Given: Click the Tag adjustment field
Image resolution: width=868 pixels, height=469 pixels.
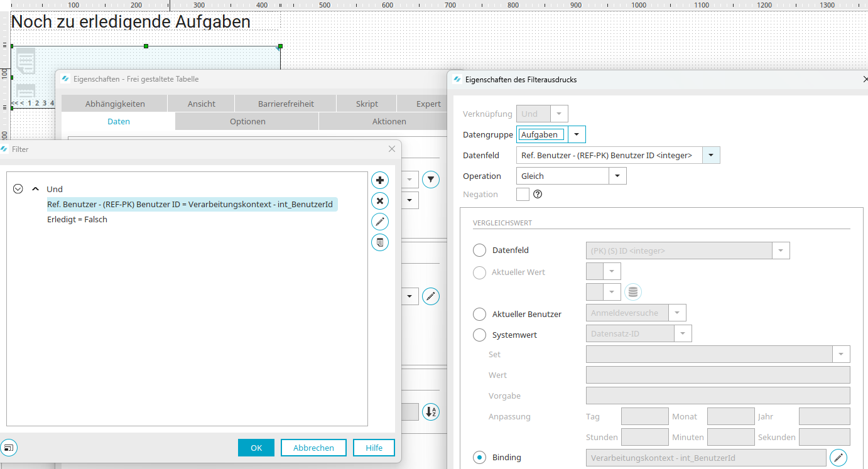Looking at the screenshot, I should pyautogui.click(x=645, y=416).
